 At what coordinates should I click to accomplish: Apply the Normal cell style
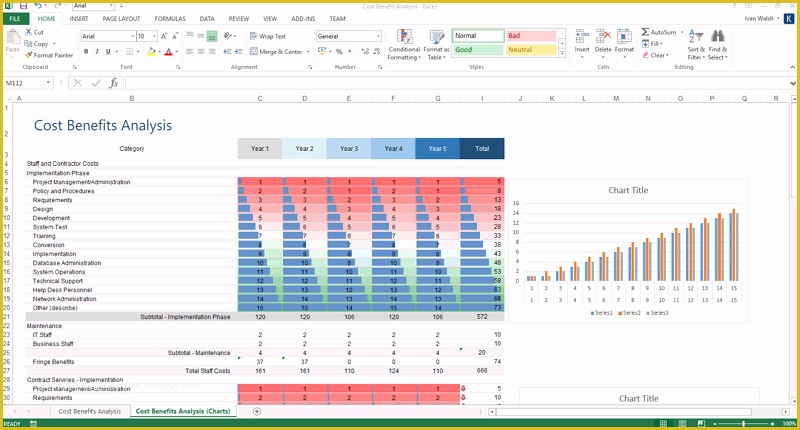(478, 36)
